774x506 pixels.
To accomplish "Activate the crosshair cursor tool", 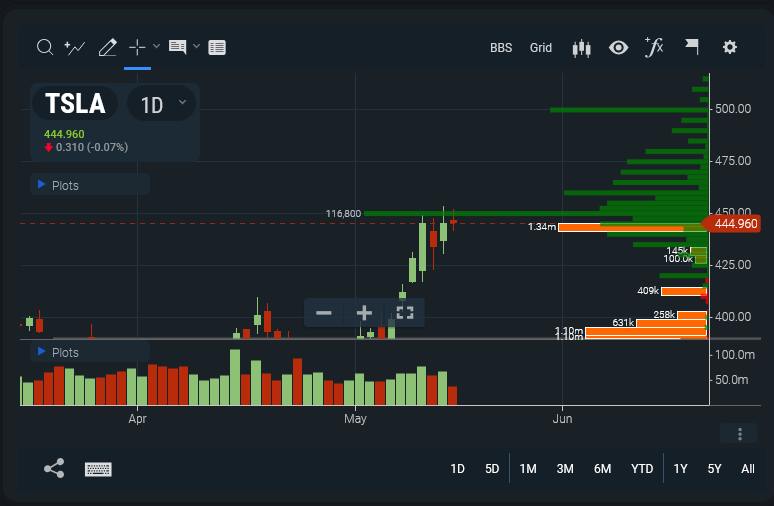I will [137, 47].
